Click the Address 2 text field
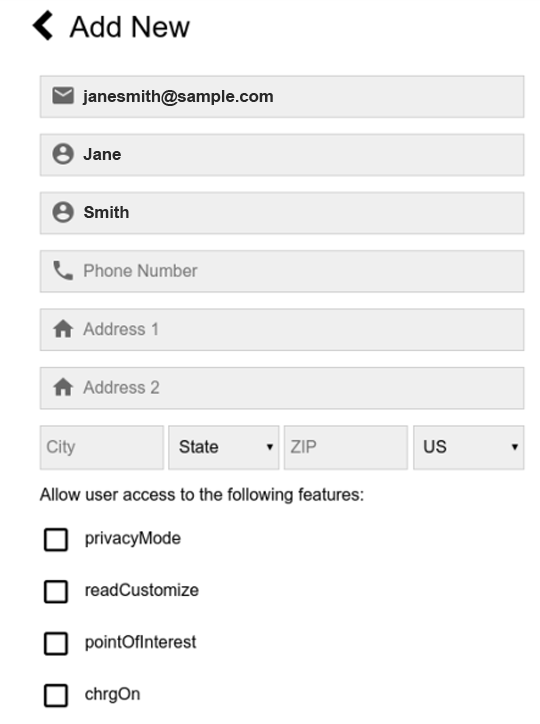 click(x=282, y=388)
